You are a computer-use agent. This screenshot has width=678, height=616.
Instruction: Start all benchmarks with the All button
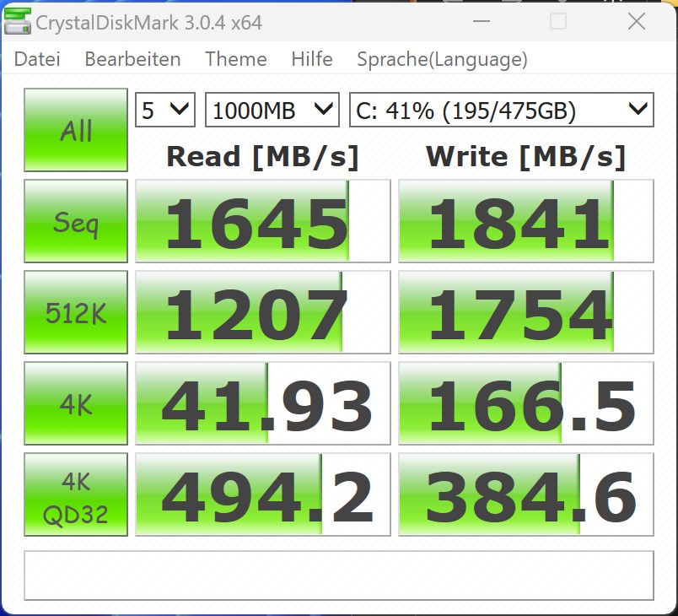click(x=76, y=131)
